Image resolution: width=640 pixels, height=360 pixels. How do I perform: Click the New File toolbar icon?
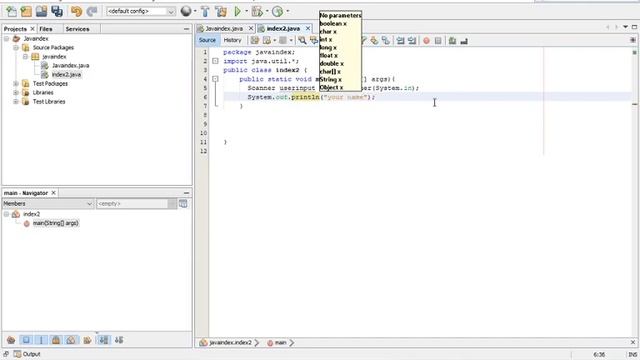pos(11,11)
